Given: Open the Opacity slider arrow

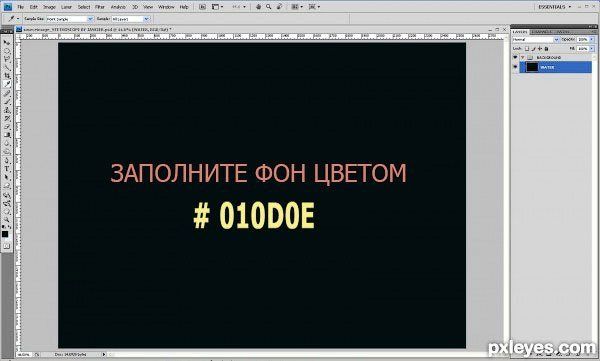Looking at the screenshot, I should (592, 39).
